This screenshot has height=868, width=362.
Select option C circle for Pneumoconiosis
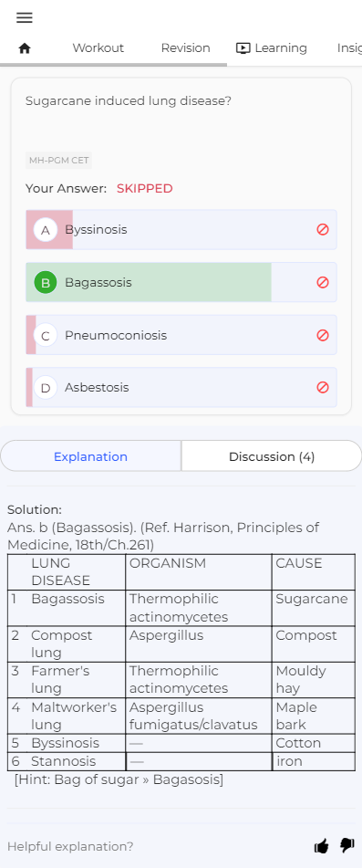(46, 336)
